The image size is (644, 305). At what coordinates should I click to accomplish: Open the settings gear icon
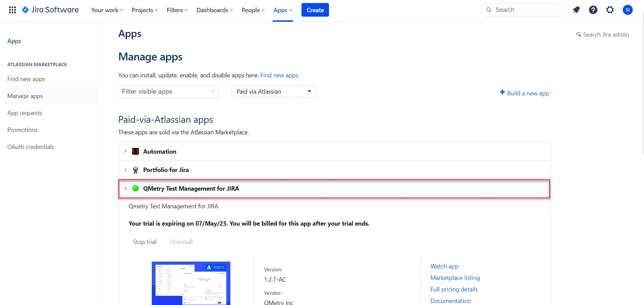[610, 10]
